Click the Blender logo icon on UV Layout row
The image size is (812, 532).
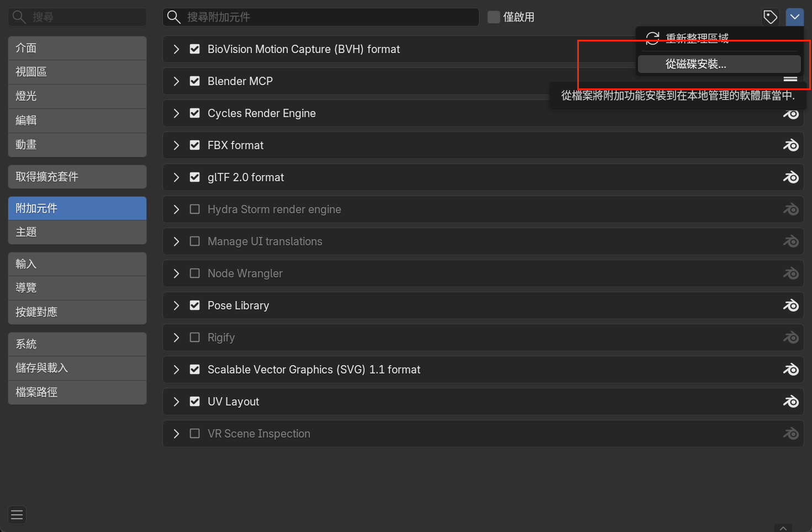point(791,402)
